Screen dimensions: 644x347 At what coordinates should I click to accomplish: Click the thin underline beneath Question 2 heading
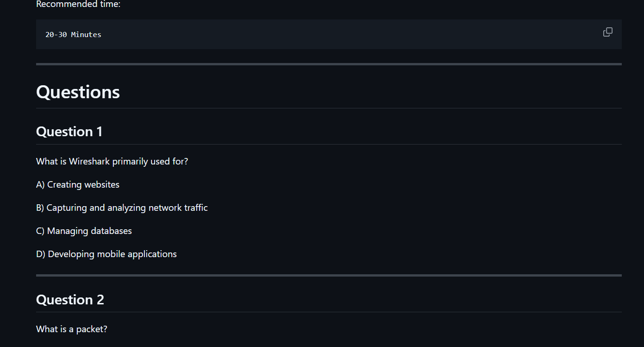click(329, 312)
